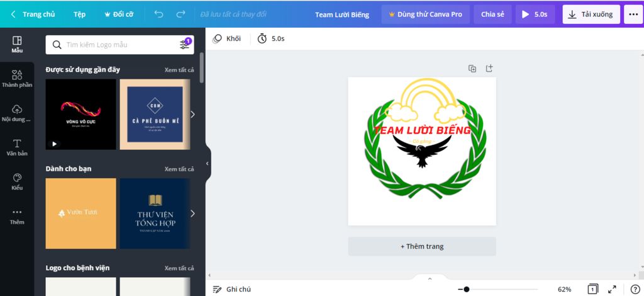The width and height of the screenshot is (644, 296).
Task: Show next Dành cho bạn templates arrow
Action: click(192, 213)
